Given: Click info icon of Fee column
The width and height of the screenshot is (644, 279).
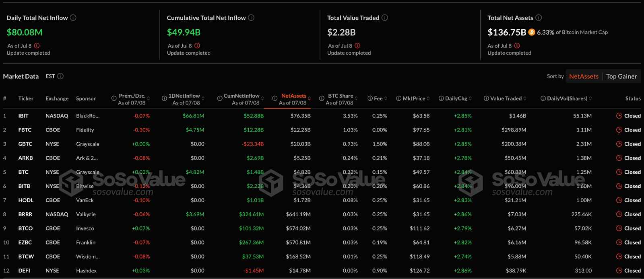Looking at the screenshot, I should 370,98.
